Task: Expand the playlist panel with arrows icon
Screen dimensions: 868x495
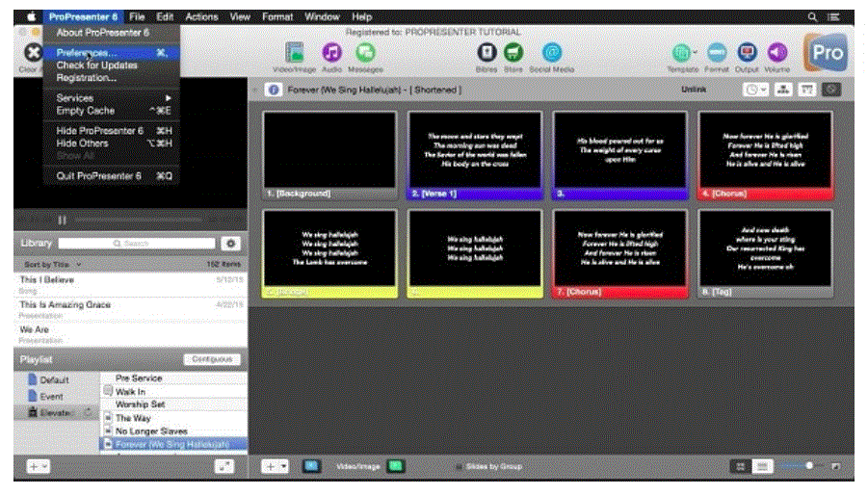Action: click(224, 466)
